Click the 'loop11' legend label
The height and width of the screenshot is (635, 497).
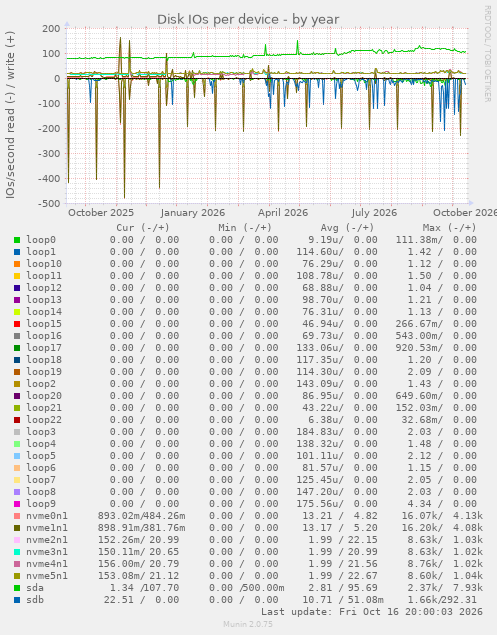pyautogui.click(x=44, y=276)
